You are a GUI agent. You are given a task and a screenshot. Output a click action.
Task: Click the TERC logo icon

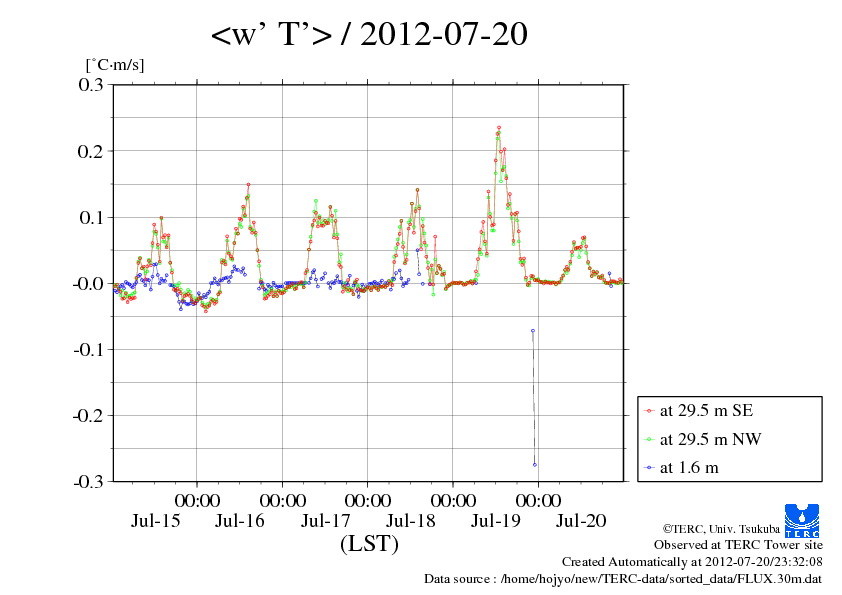click(x=802, y=521)
